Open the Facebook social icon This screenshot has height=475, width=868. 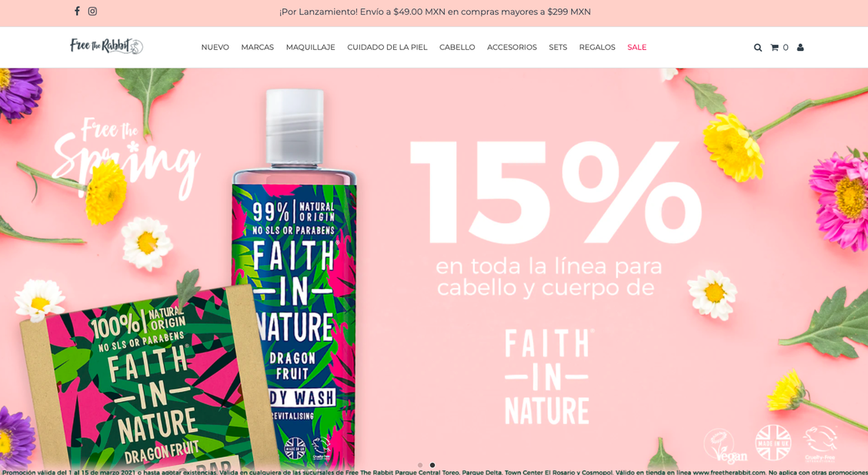[x=77, y=11]
